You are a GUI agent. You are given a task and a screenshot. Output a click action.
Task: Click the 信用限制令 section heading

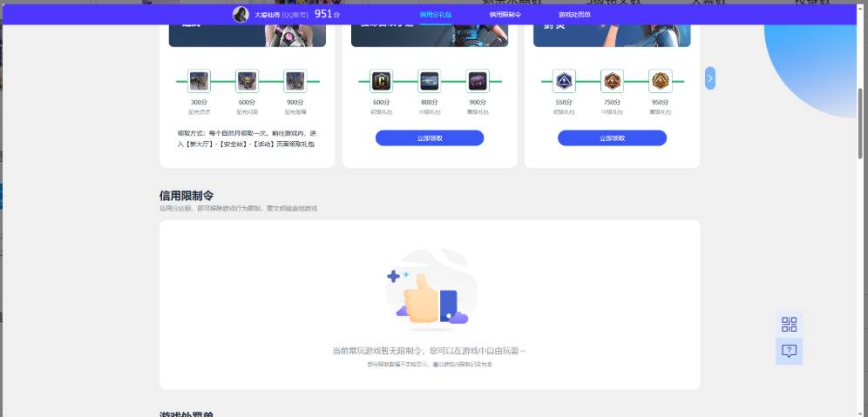186,196
